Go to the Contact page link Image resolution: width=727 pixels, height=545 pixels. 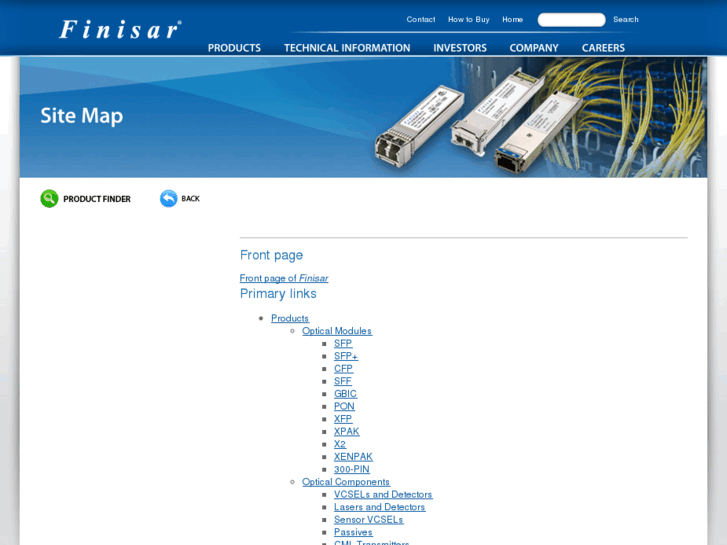pyautogui.click(x=421, y=19)
